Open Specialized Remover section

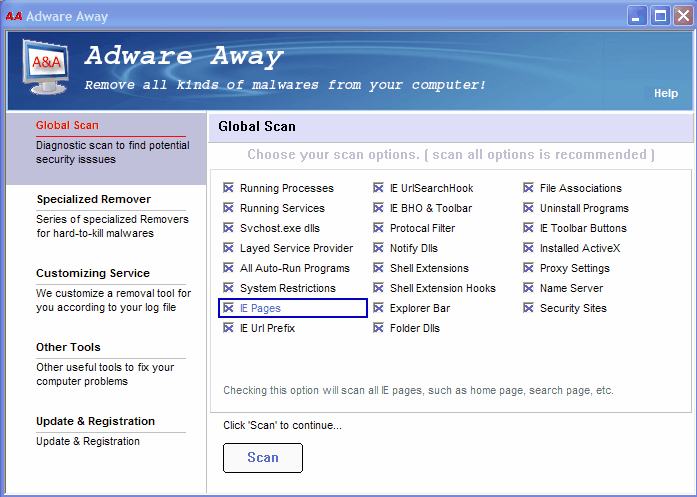click(x=94, y=199)
